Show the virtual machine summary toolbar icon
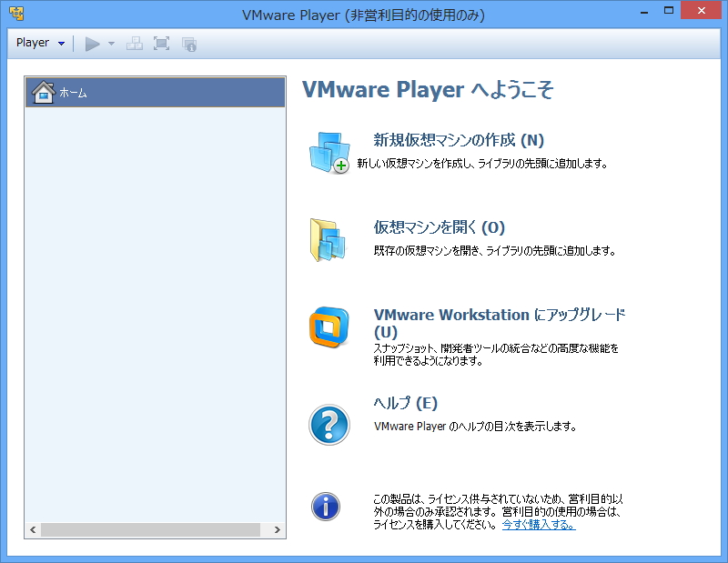This screenshot has height=563, width=728. click(189, 43)
